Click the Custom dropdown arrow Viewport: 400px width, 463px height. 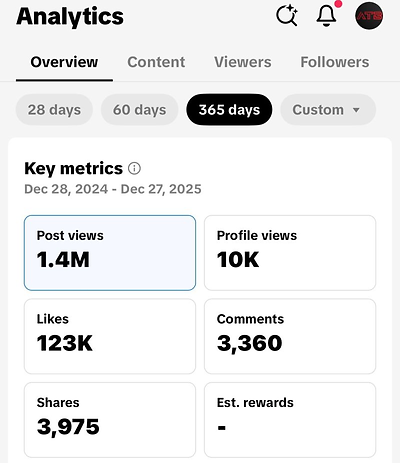click(x=356, y=110)
